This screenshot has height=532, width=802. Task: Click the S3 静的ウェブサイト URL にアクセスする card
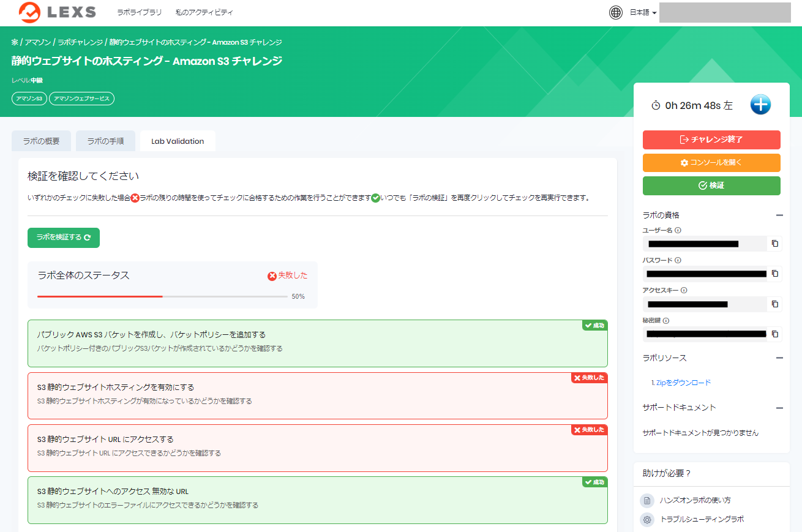point(318,448)
